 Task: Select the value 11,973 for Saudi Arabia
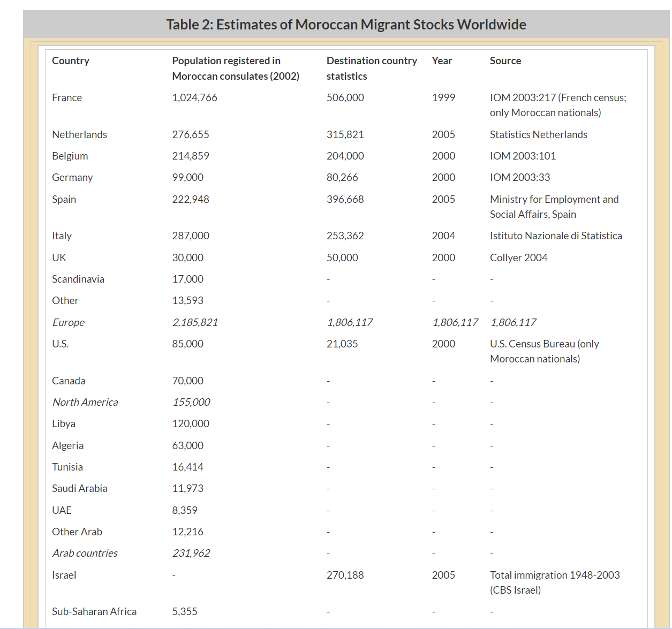coord(188,488)
